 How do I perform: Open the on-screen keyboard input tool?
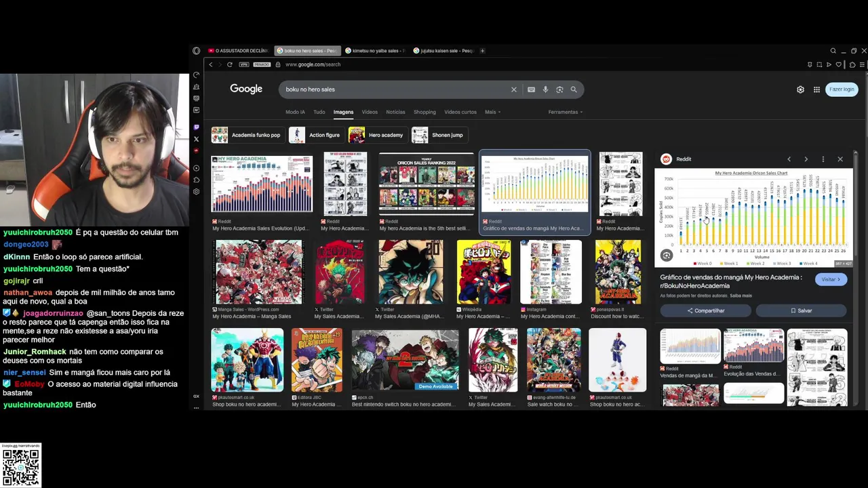click(x=531, y=89)
